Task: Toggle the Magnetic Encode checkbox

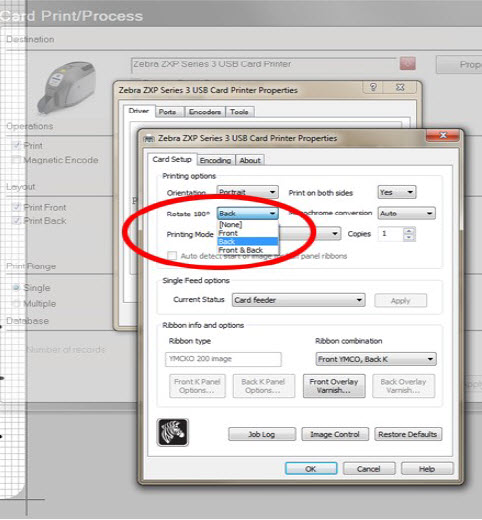Action: pyautogui.click(x=16, y=160)
